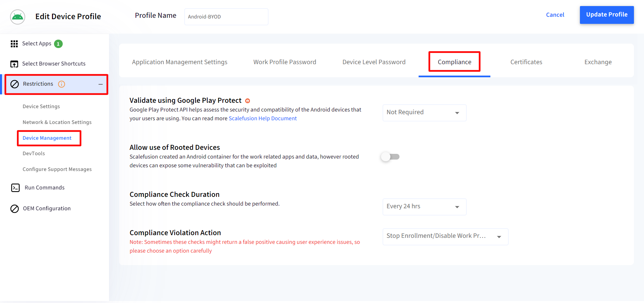Click the Cancel link
This screenshot has width=644, height=303.
(555, 15)
